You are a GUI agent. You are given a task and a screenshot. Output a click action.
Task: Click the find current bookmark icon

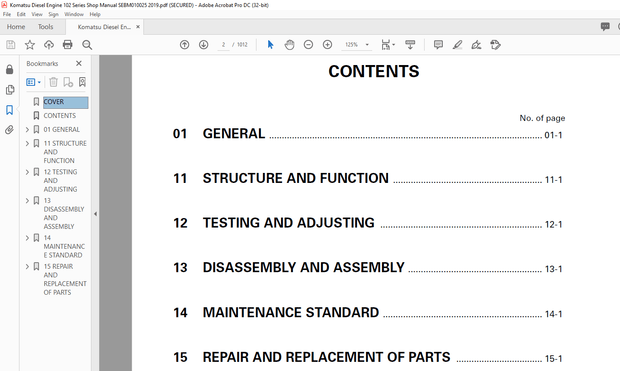82,82
